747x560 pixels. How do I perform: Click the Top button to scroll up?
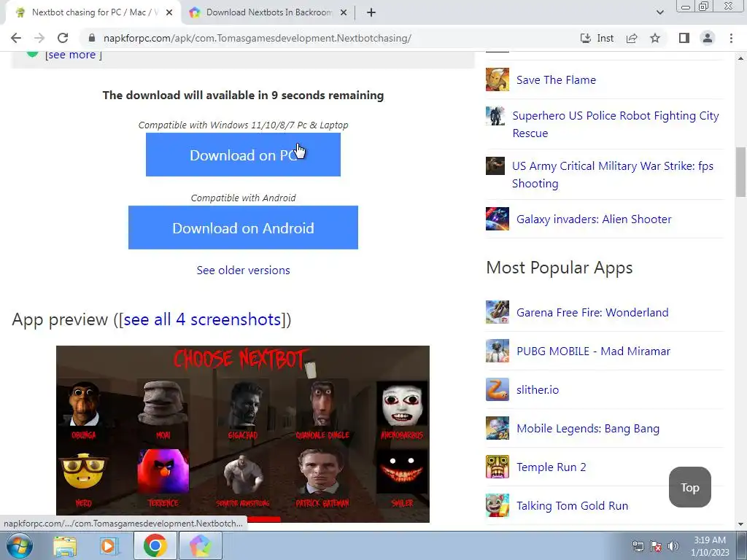point(690,487)
